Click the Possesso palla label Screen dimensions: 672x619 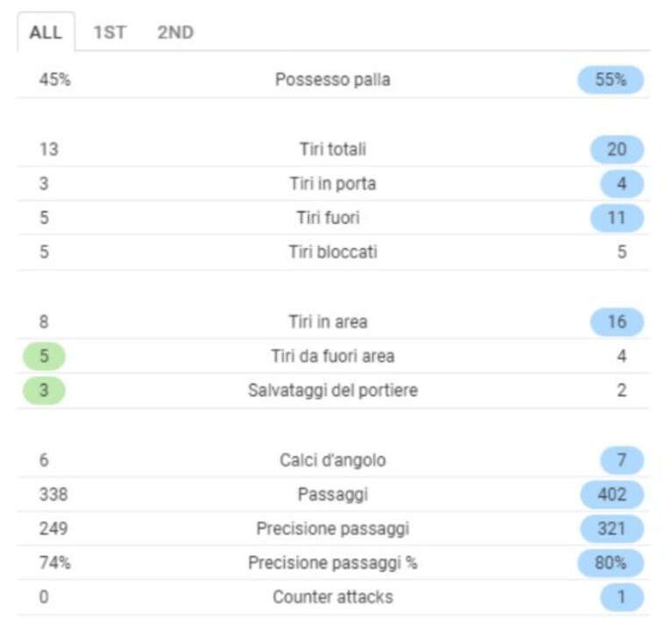(x=333, y=80)
